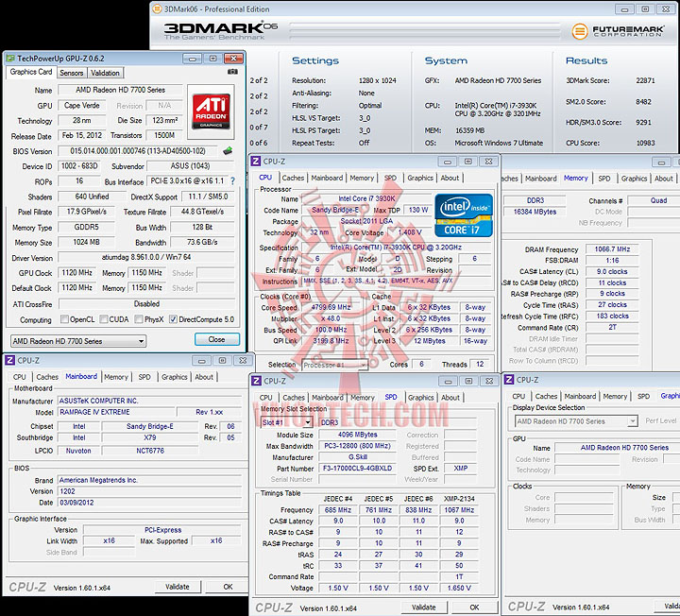Viewport: 680px width, 616px height.
Task: Enable the CUDA checkbox
Action: click(x=104, y=319)
